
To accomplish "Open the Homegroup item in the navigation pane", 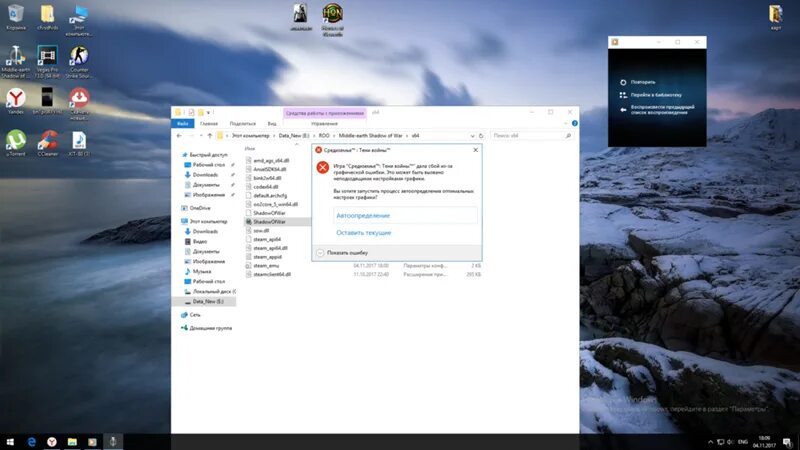I will point(207,328).
